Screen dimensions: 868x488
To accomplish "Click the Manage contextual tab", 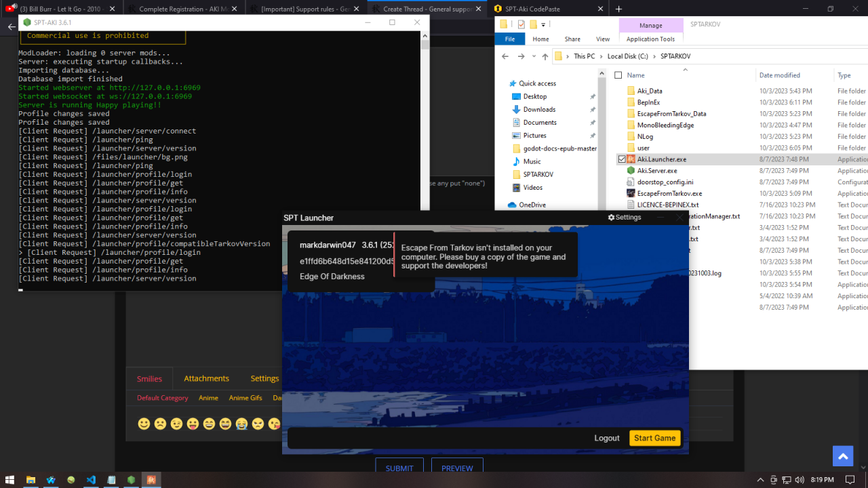I will click(x=651, y=25).
